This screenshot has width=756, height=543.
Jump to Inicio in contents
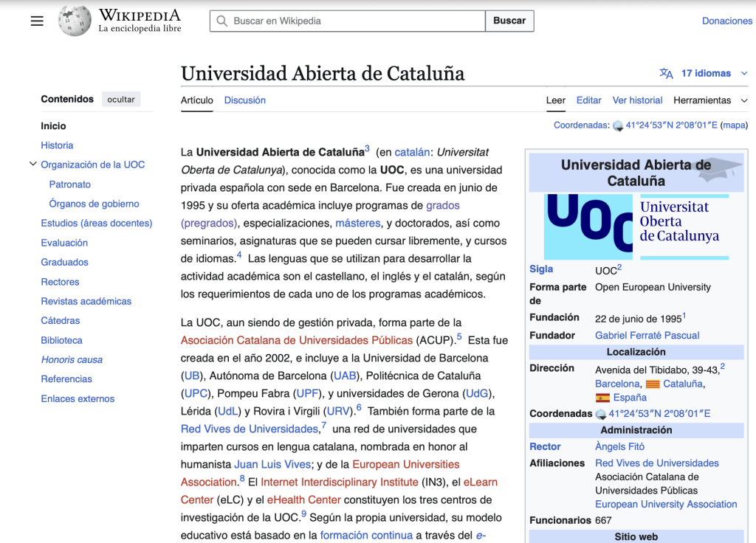coord(53,125)
